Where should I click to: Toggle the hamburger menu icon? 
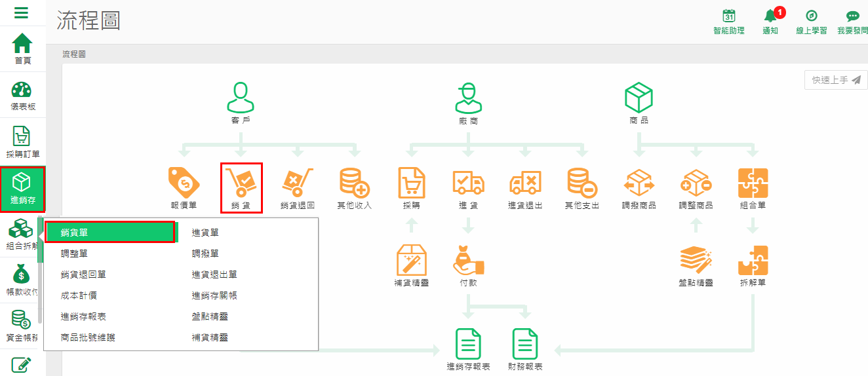22,12
